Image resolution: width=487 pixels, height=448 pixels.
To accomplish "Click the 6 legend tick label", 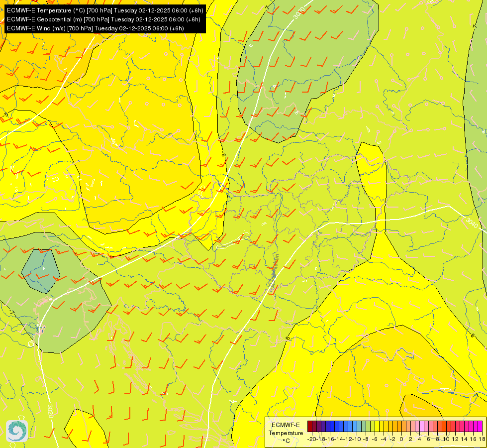I will 428,439.
